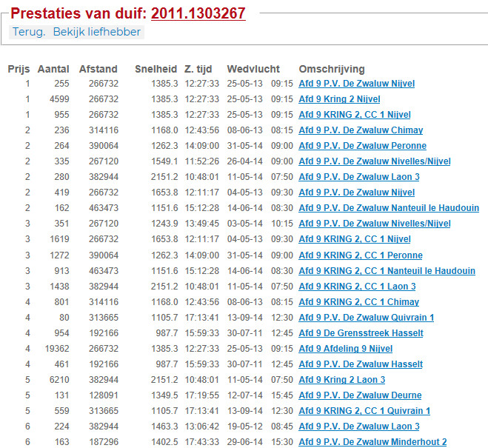Viewport: 488px width, 448px height.
Task: Open Afd 9 P.V. De Zwaluw Hasselt link
Action: tap(361, 364)
